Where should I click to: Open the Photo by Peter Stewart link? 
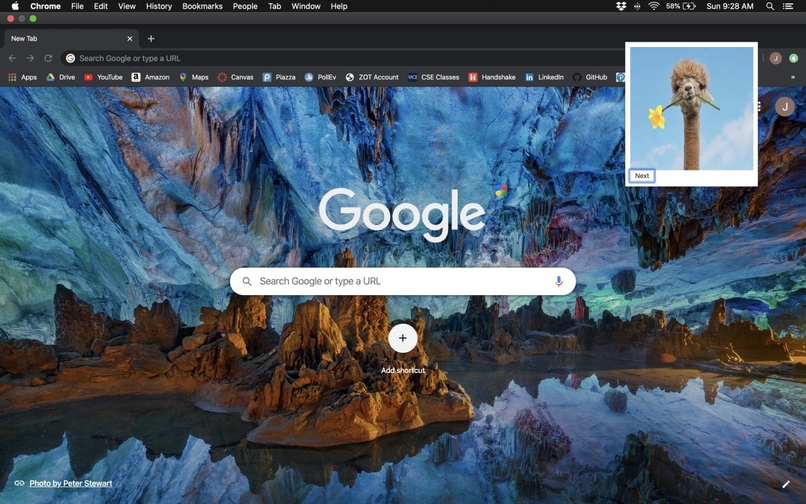click(70, 483)
